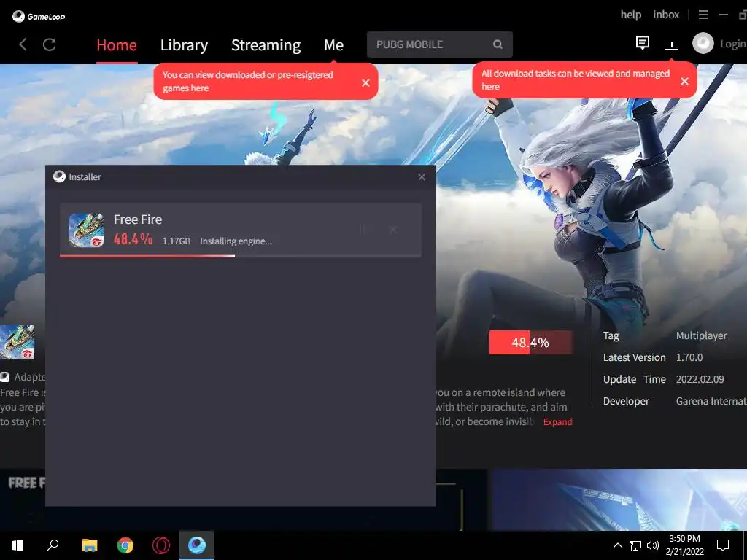Open Windows taskbar search
Viewport: 747px width, 560px height.
tap(53, 545)
